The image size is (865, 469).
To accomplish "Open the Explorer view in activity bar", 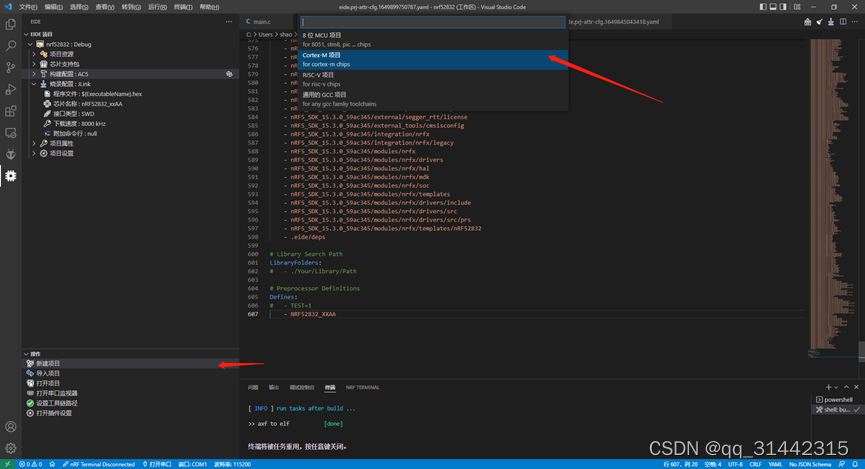I will [x=10, y=25].
